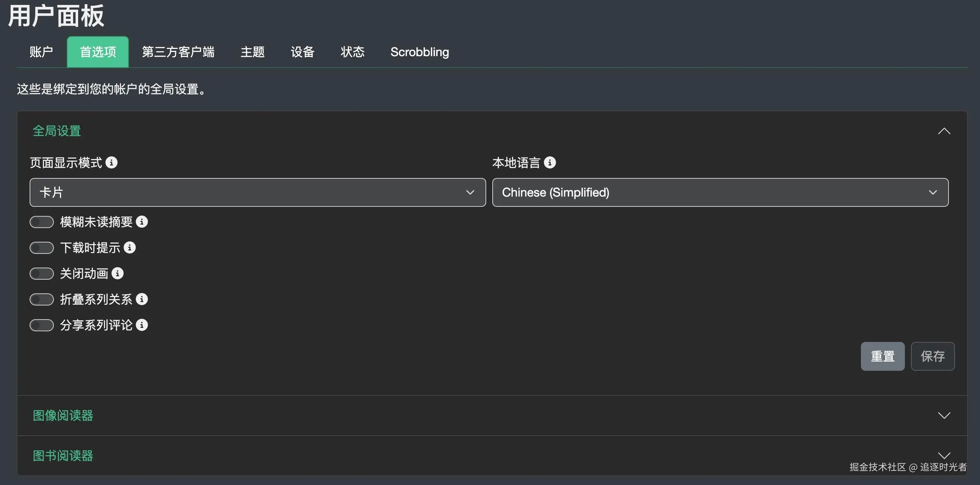The height and width of the screenshot is (485, 980).
Task: Click the 保存 button
Action: (x=933, y=356)
